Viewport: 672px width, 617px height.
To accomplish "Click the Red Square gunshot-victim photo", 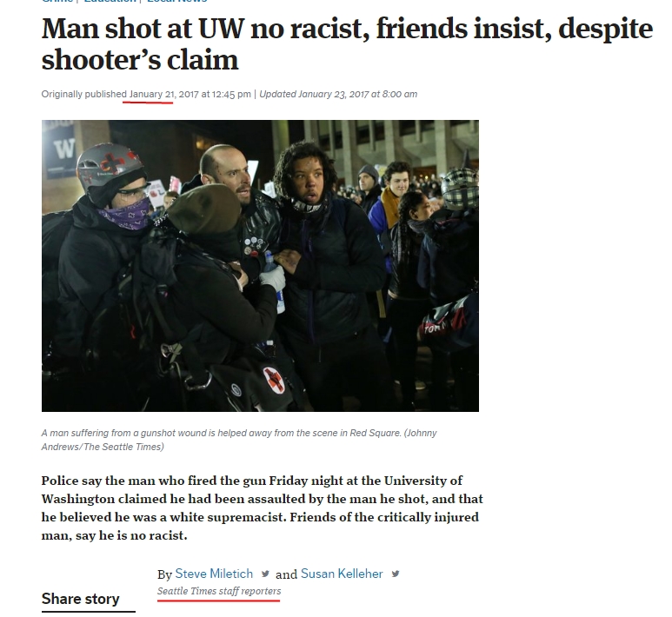I will 260,266.
